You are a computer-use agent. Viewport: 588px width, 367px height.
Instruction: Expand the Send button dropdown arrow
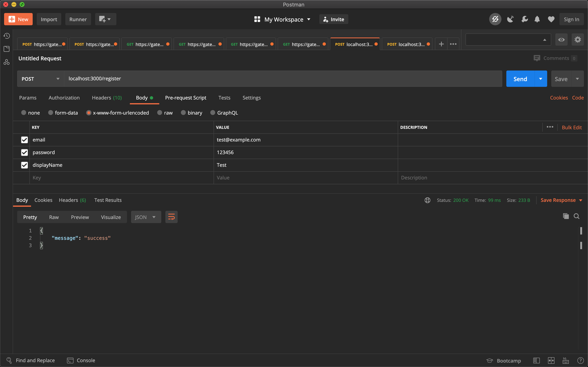541,79
